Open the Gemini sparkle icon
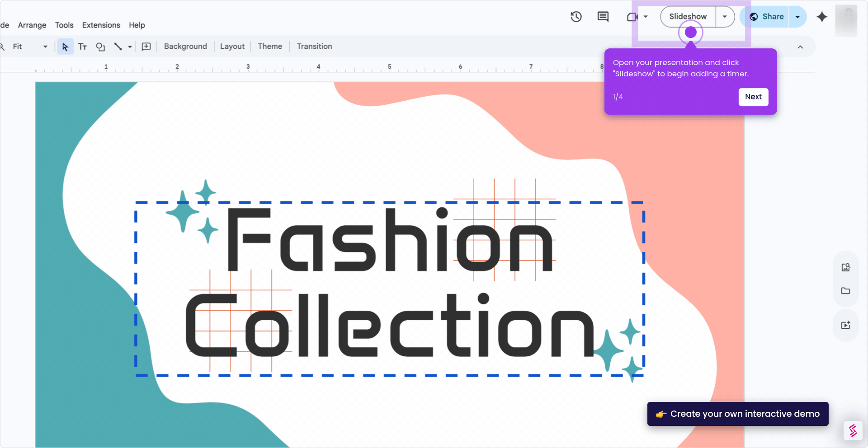Viewport: 868px width, 448px height. tap(822, 17)
